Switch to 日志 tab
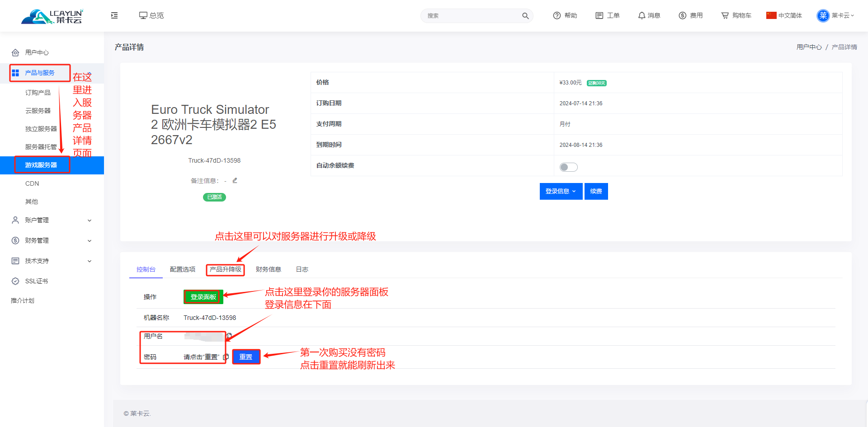The image size is (868, 427). tap(302, 269)
